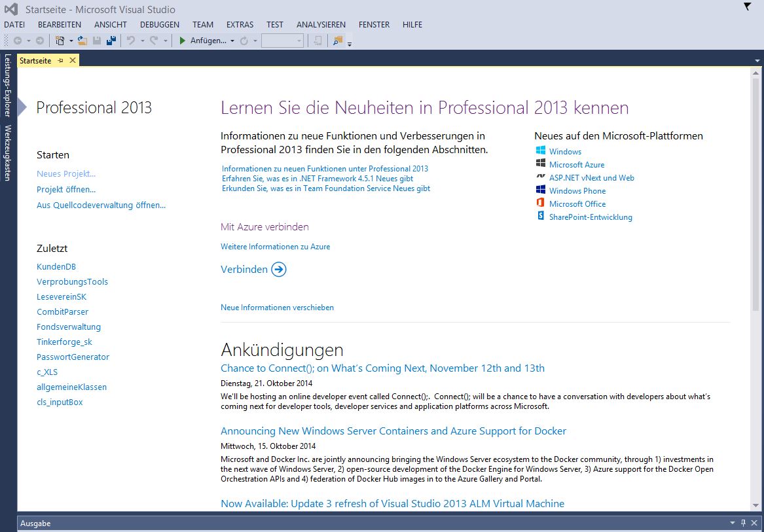Open the Anfügen dropdown arrow

(232, 41)
